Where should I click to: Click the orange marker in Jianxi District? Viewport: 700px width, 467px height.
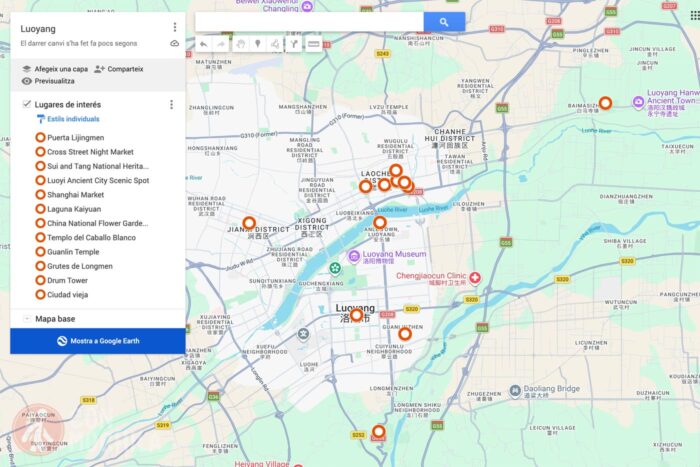249,223
